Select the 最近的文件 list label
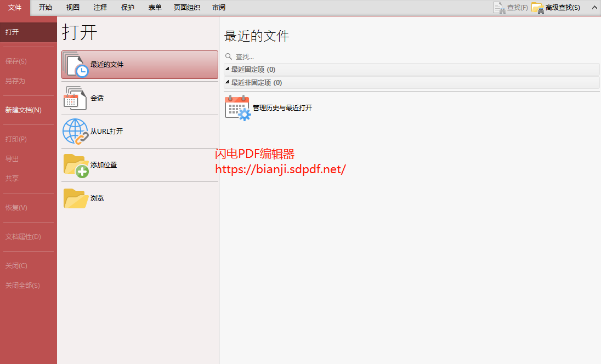The image size is (601, 364). tap(107, 64)
